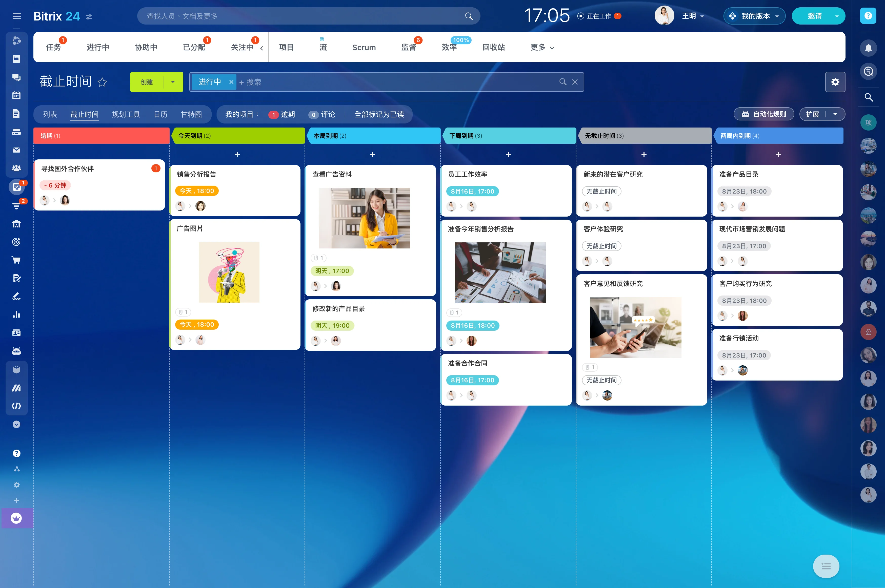Click 自动化规则 button
The image size is (885, 588).
pyautogui.click(x=764, y=114)
